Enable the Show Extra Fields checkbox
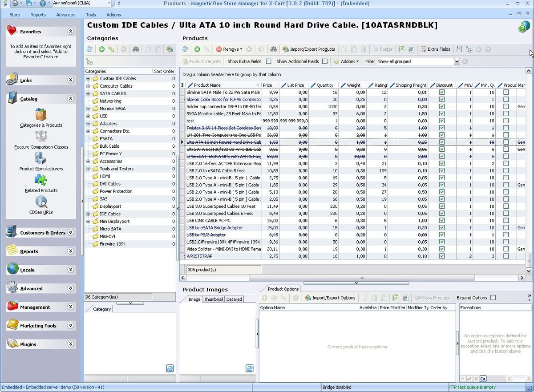 pyautogui.click(x=269, y=61)
